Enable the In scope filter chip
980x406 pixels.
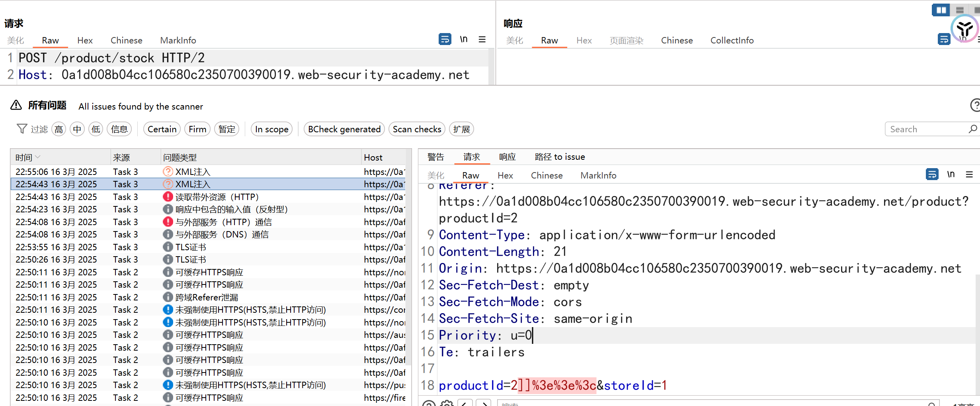tap(271, 129)
